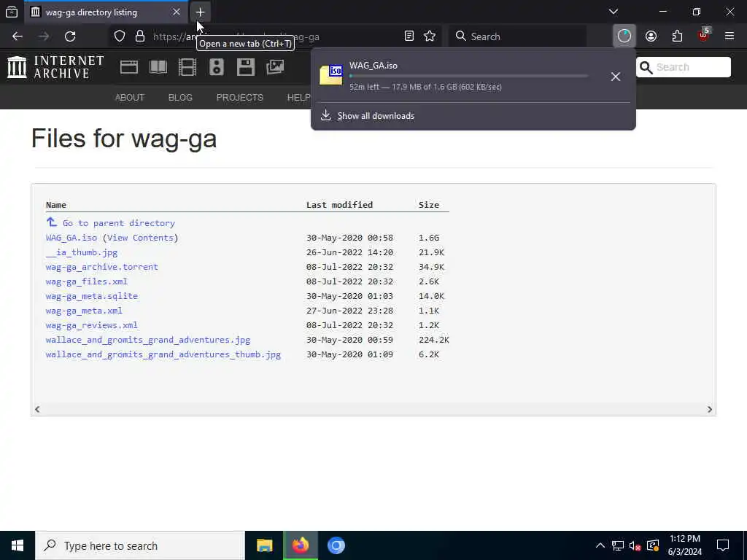Close the wag-ga directory listing tab
This screenshot has width=747, height=560.
coord(177,12)
